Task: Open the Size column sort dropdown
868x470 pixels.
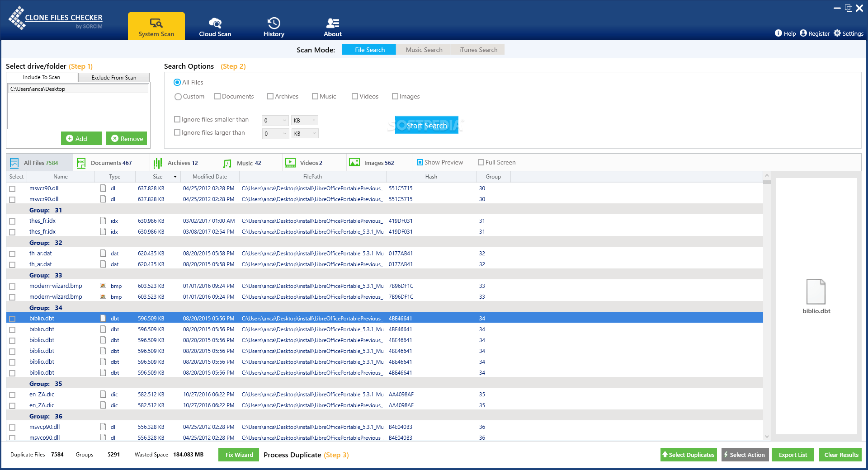Action: coord(175,177)
